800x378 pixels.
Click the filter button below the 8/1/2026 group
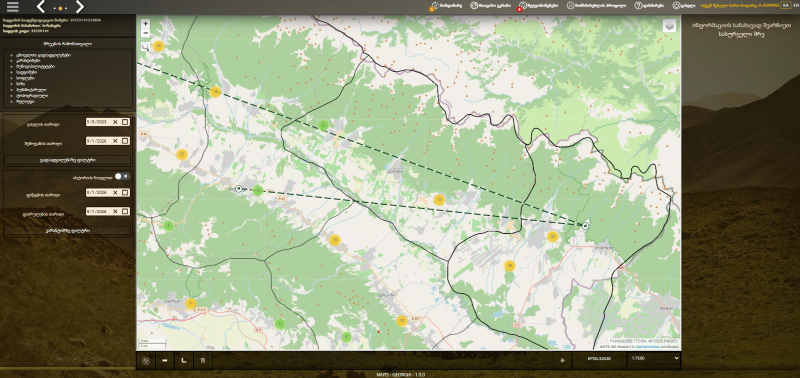(x=67, y=231)
